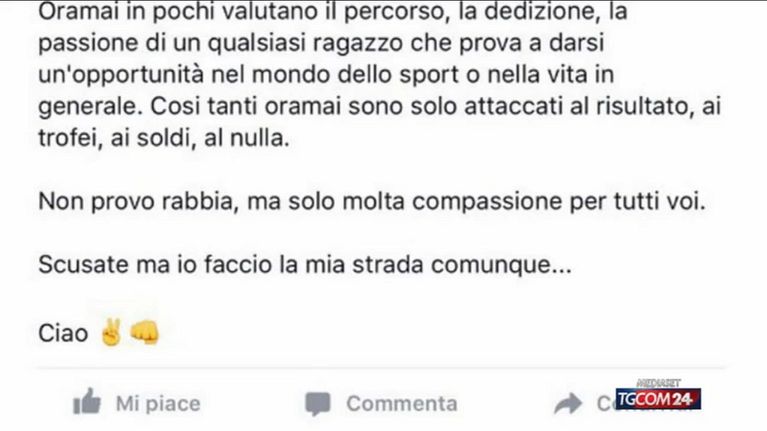Click the share arrow icon
767x431 pixels.
coord(568,404)
